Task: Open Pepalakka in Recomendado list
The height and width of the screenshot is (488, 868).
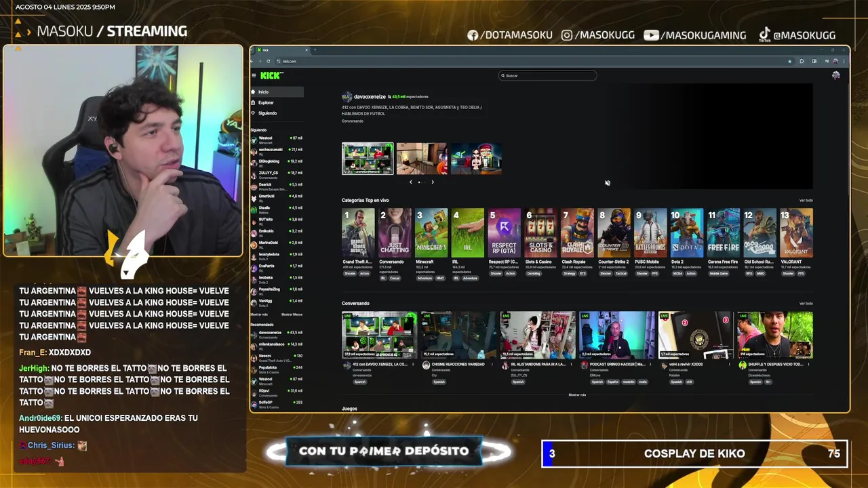Action: (x=277, y=369)
